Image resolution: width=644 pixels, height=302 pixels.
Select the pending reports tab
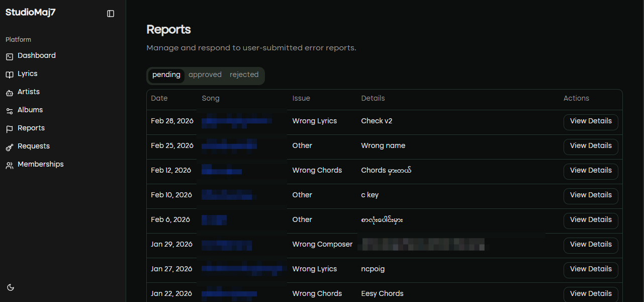tap(166, 74)
